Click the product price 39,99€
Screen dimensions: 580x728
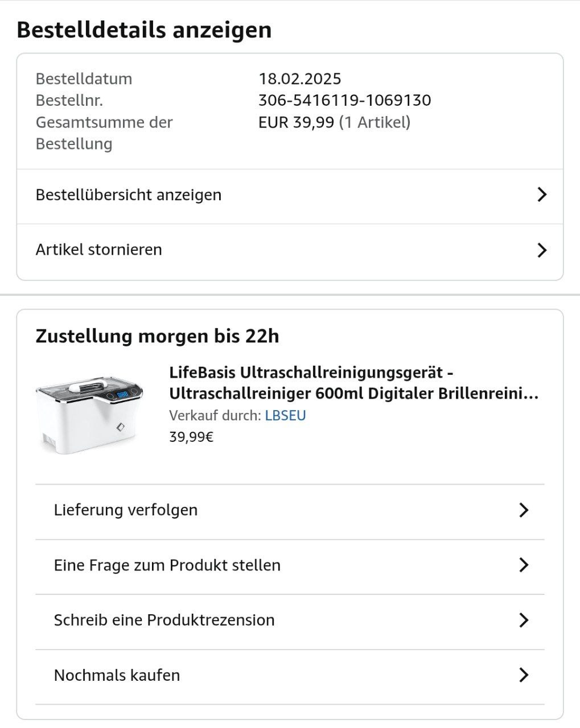click(191, 437)
